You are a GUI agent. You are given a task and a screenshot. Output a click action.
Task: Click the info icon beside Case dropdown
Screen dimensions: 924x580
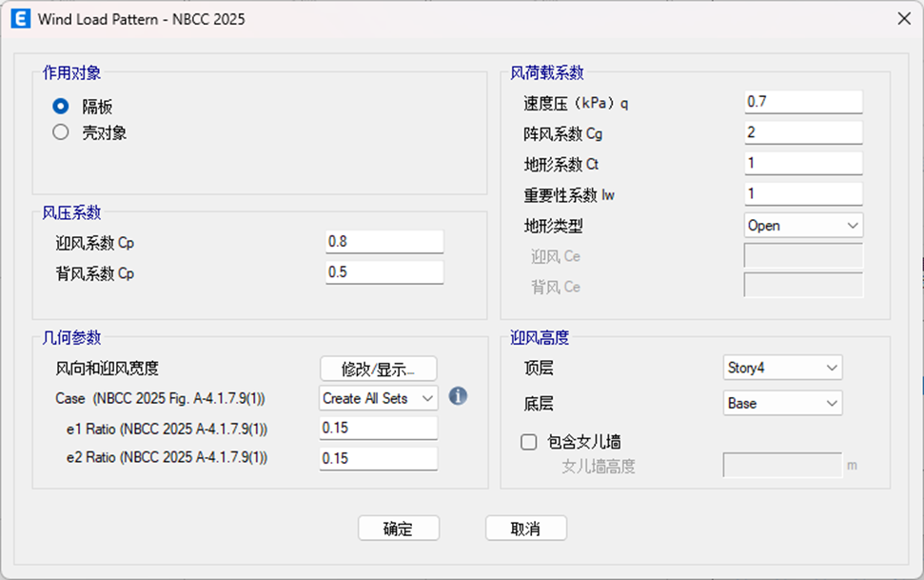[x=458, y=396]
